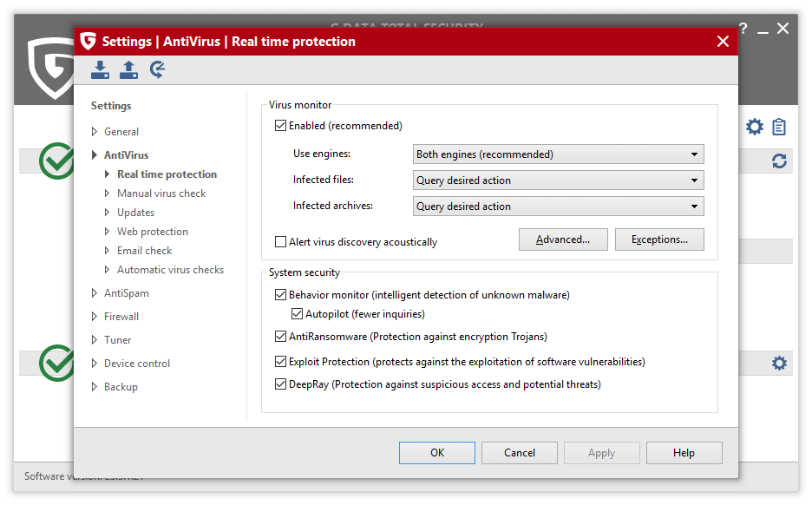
Task: Uncheck the AntiRansomware protection option
Action: (280, 337)
